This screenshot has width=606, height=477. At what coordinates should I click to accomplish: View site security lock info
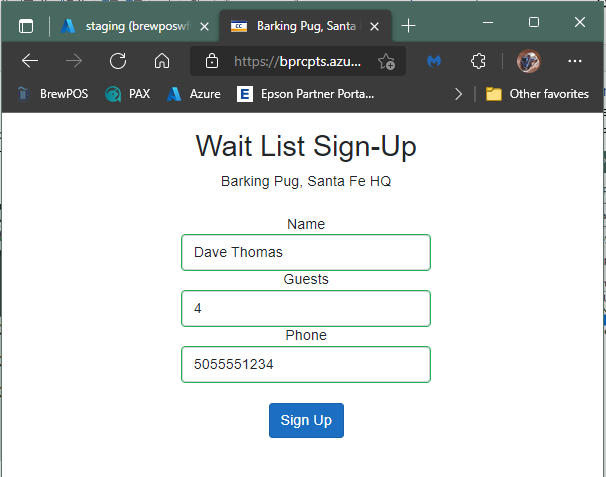pos(212,61)
